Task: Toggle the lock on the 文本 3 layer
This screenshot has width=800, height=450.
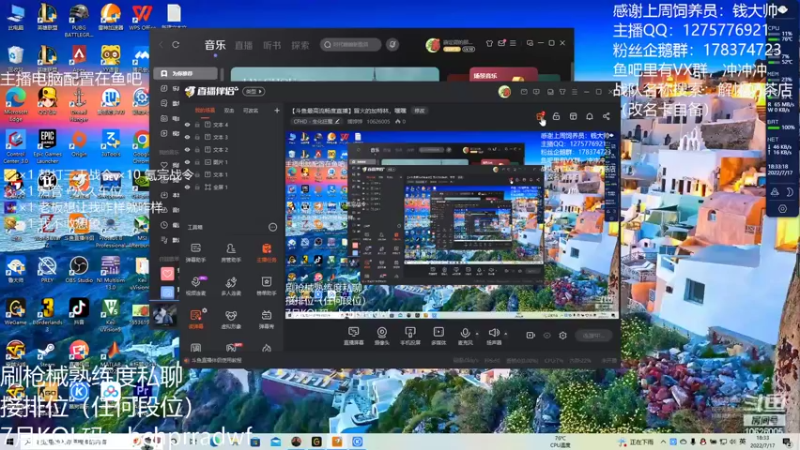Action: (x=197, y=137)
